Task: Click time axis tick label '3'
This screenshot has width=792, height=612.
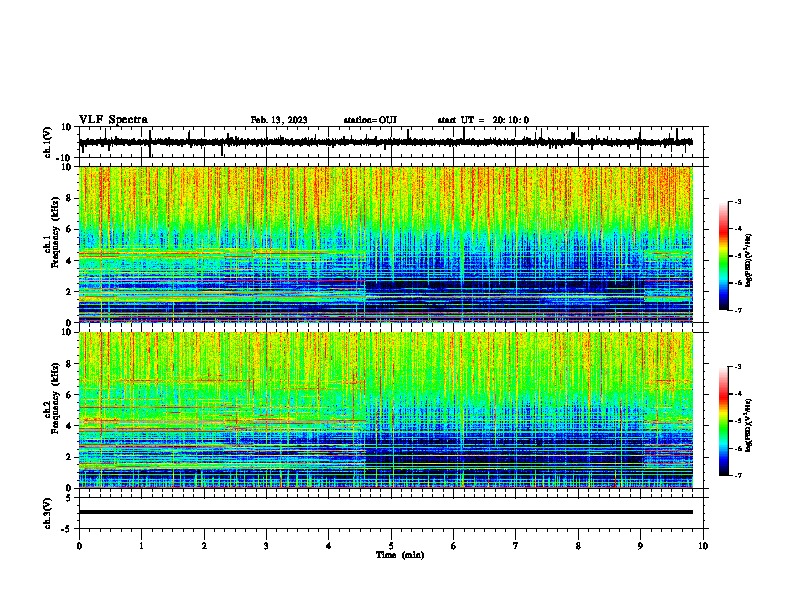Action: coord(266,546)
